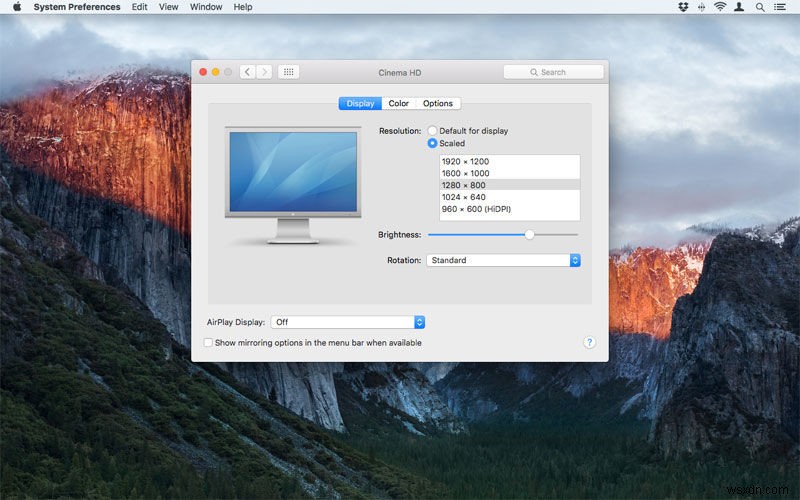The width and height of the screenshot is (800, 500).
Task: Enable show mirroring options checkbox
Action: coord(208,342)
